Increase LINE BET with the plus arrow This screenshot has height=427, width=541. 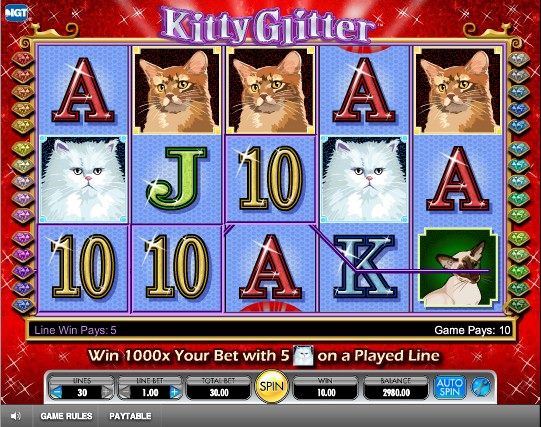[x=175, y=392]
